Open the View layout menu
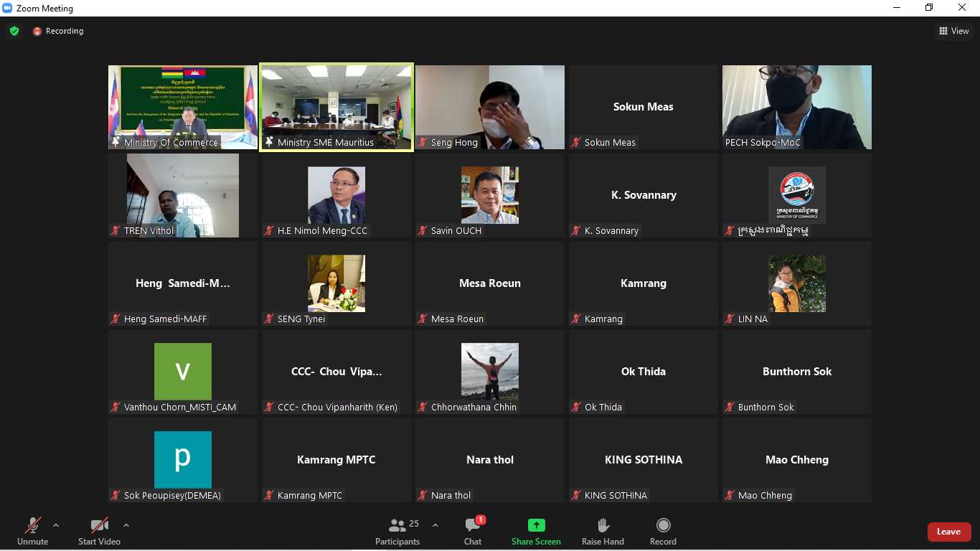 [x=954, y=31]
